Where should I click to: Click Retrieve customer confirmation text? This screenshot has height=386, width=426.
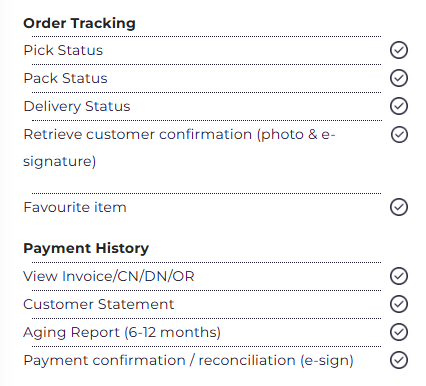pyautogui.click(x=179, y=148)
